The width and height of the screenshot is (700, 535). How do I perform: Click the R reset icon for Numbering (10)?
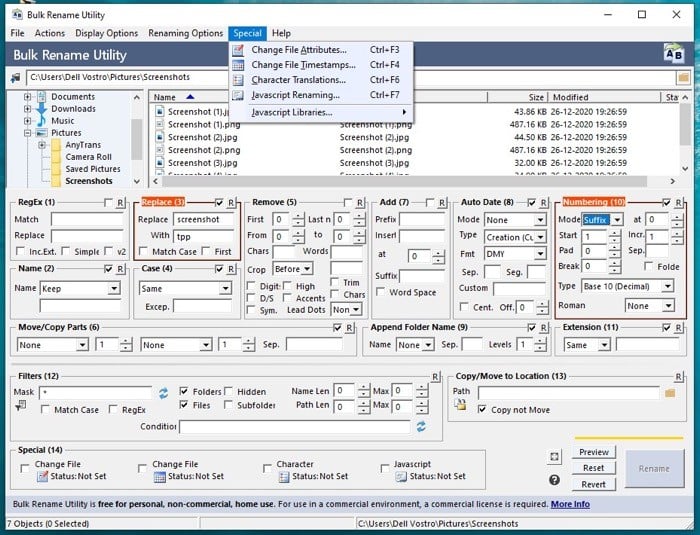(x=678, y=203)
